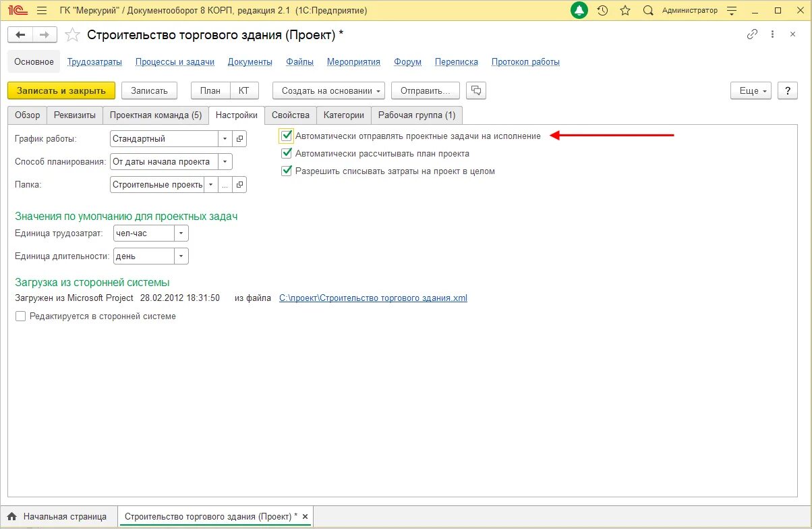Open the history clock icon
The image size is (812, 529).
pos(603,11)
